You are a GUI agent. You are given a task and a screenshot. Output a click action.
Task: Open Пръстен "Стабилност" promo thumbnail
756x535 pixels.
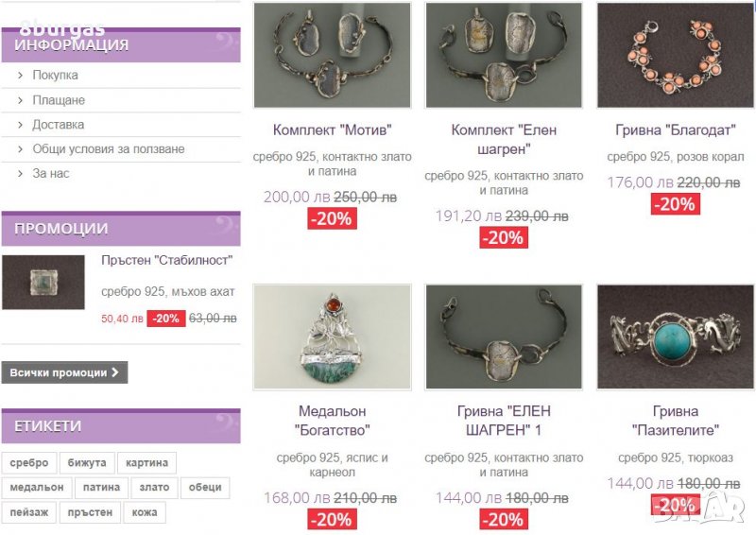[43, 283]
